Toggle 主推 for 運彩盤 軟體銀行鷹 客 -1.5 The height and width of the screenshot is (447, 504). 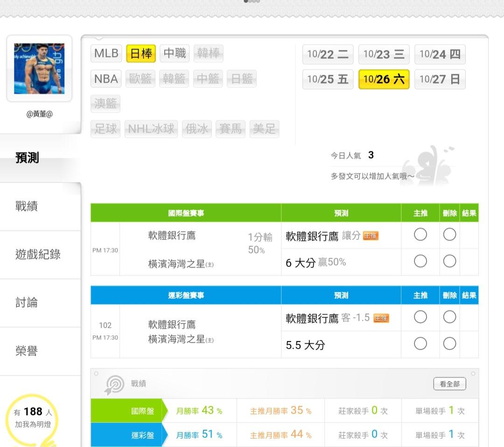[420, 317]
